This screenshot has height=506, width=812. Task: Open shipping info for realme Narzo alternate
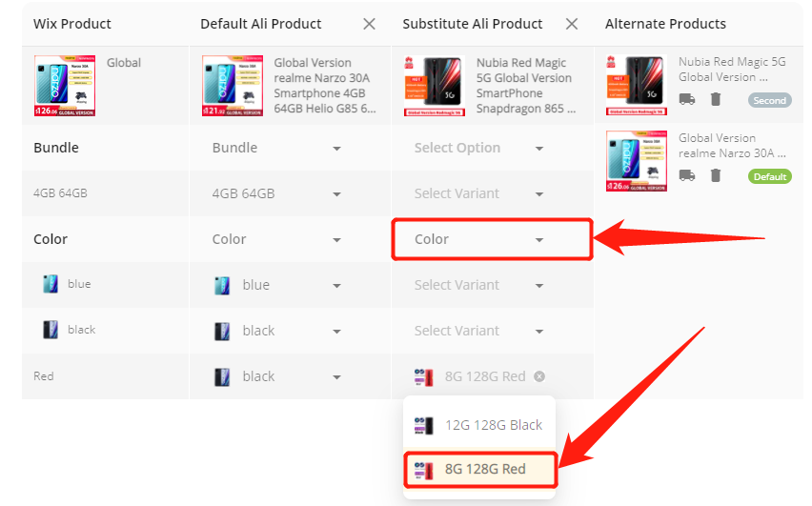(687, 175)
